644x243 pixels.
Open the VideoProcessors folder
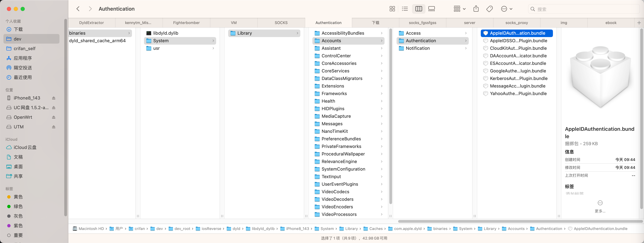coord(348,214)
